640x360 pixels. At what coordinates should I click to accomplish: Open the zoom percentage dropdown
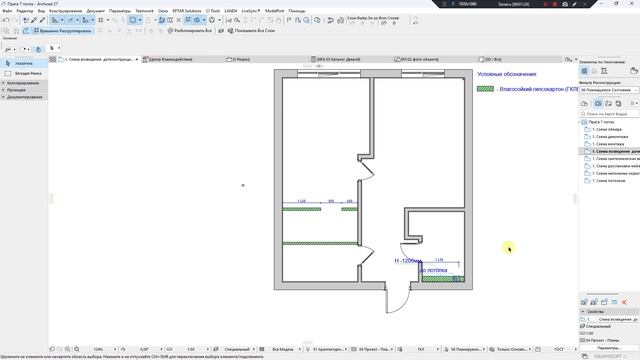click(115, 349)
